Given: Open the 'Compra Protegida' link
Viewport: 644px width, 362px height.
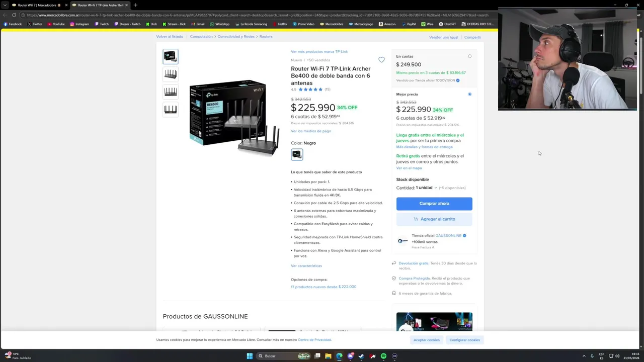Looking at the screenshot, I should pyautogui.click(x=414, y=278).
